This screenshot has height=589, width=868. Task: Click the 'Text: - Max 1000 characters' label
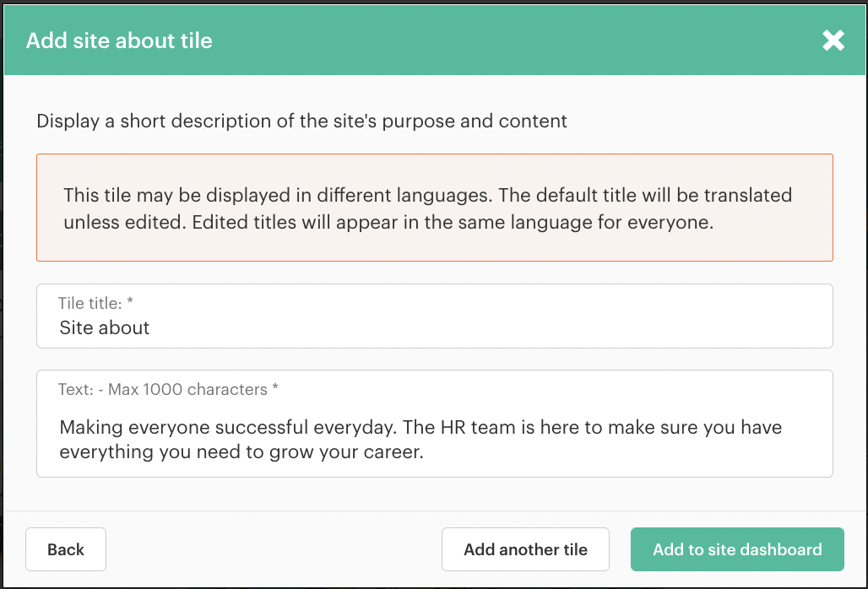click(168, 389)
